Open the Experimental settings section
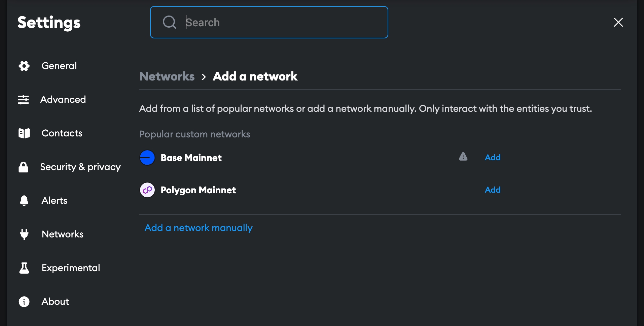This screenshot has height=326, width=644. (71, 268)
